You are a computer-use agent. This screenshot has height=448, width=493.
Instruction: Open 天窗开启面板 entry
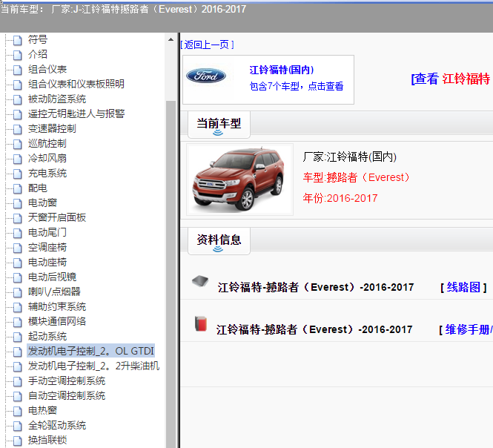56,217
